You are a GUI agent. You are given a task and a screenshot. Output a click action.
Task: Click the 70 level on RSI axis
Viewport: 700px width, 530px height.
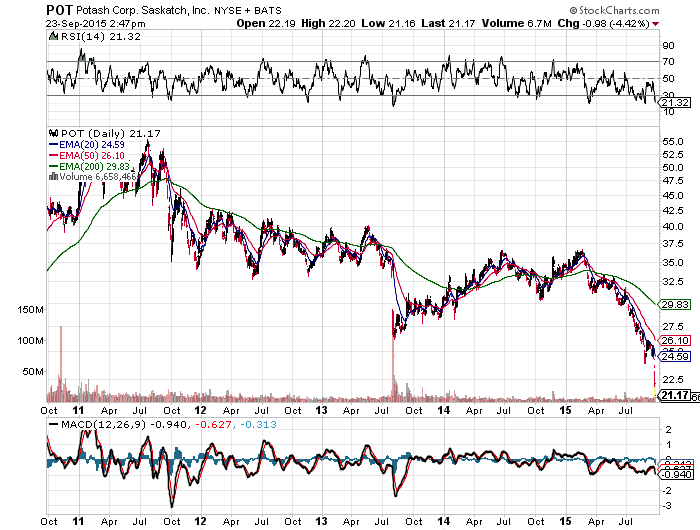point(669,62)
